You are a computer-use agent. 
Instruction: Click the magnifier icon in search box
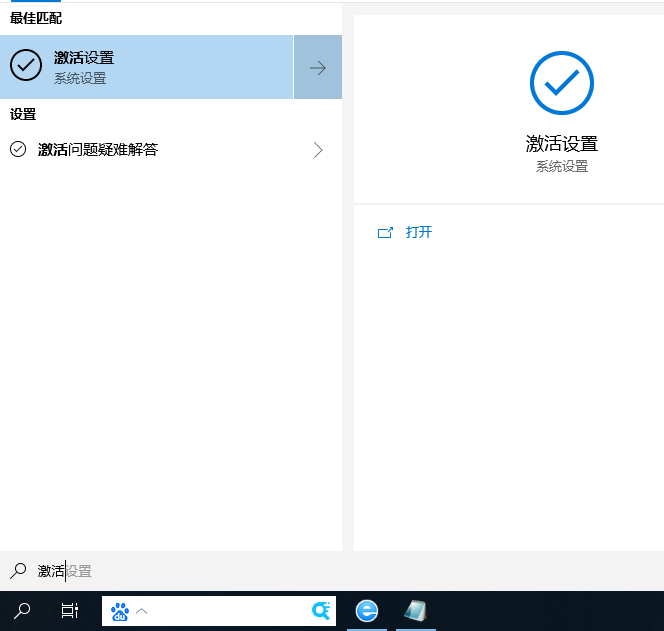18,571
